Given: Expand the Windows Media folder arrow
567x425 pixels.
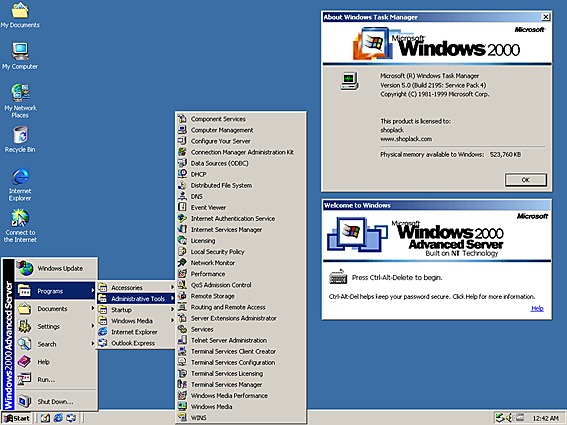Looking at the screenshot, I should click(172, 320).
